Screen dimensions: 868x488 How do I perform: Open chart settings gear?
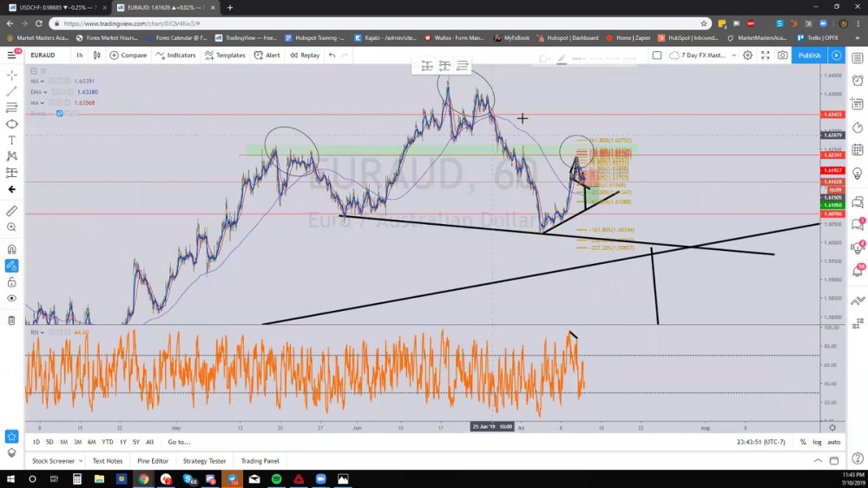coord(747,55)
